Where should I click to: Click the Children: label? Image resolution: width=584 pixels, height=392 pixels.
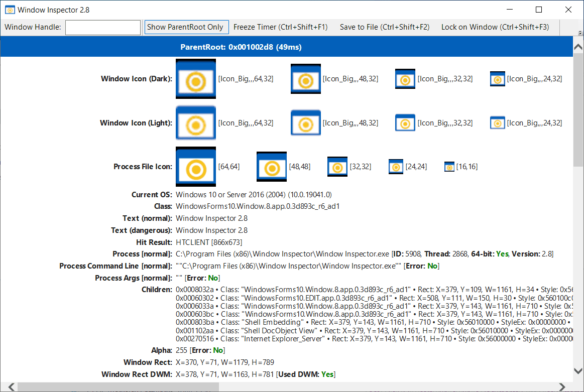point(157,290)
